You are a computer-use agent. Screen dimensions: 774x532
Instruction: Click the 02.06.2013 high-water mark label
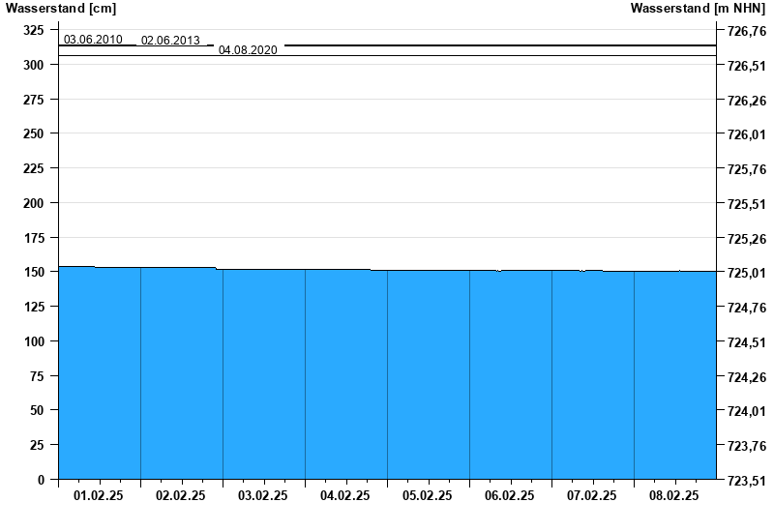click(170, 41)
